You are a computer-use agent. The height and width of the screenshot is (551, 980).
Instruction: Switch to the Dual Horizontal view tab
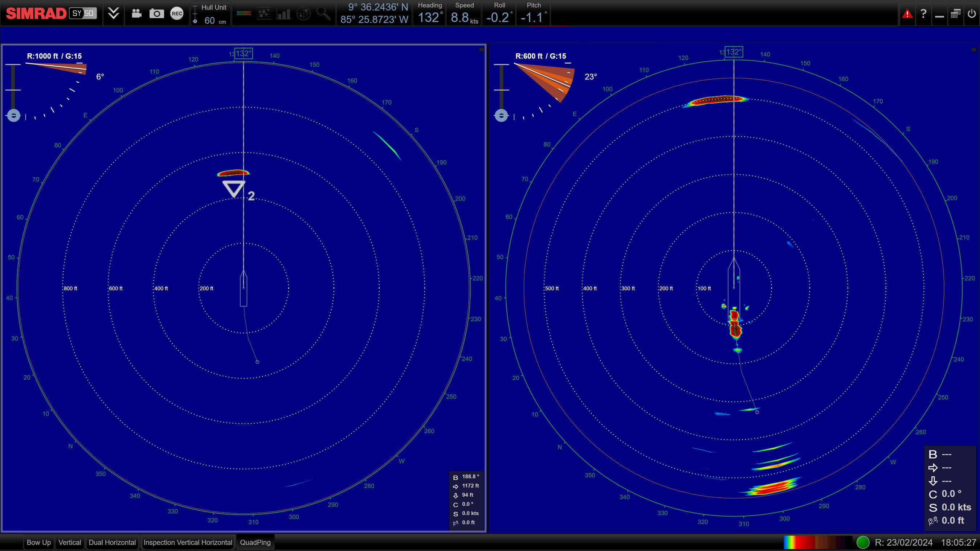(x=112, y=543)
